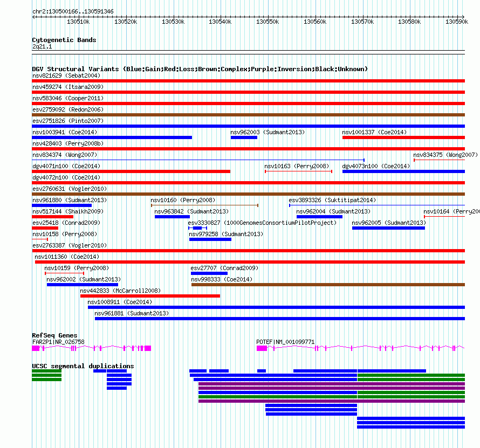Select the red loss bar under esv25418

coord(45,228)
